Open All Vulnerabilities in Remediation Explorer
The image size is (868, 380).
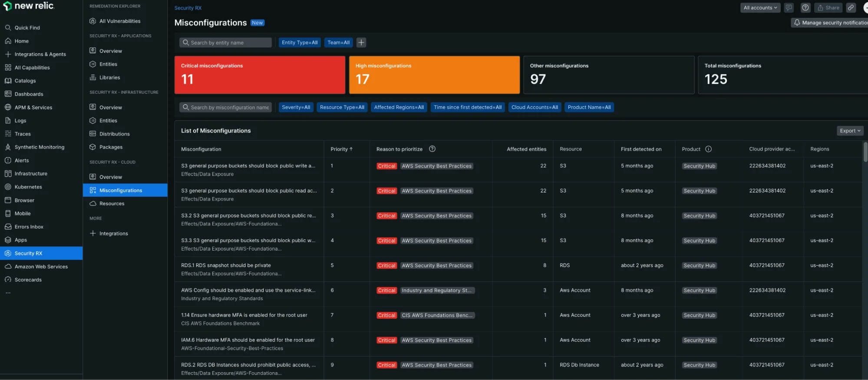tap(120, 21)
